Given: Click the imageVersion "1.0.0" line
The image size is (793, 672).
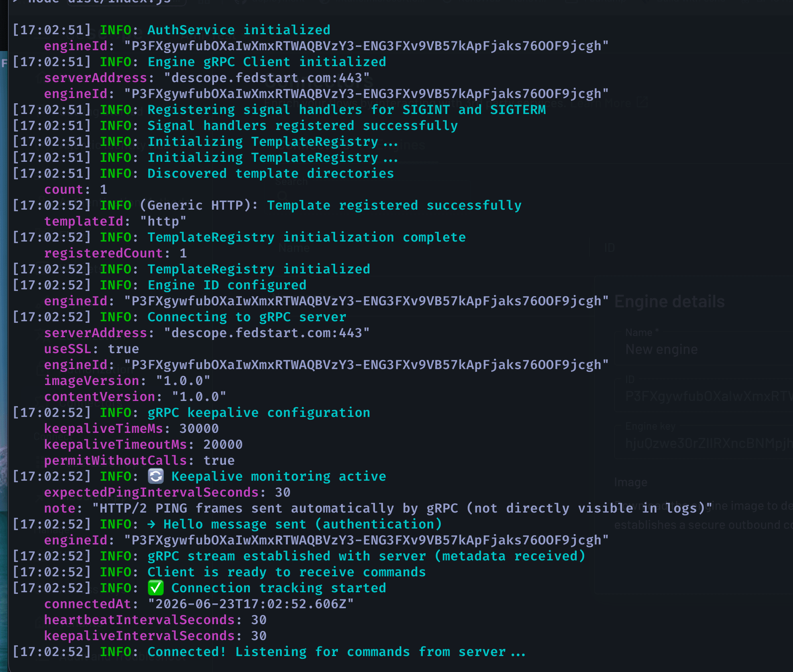Looking at the screenshot, I should [127, 381].
